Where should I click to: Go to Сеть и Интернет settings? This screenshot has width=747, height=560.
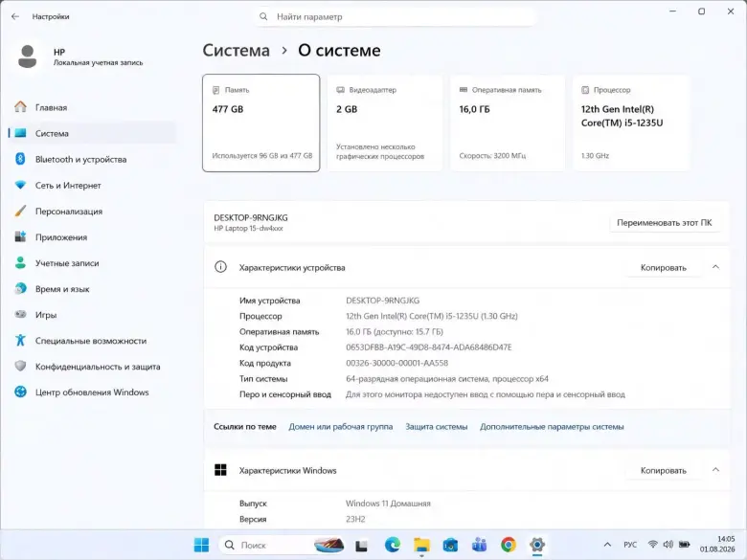(93, 186)
